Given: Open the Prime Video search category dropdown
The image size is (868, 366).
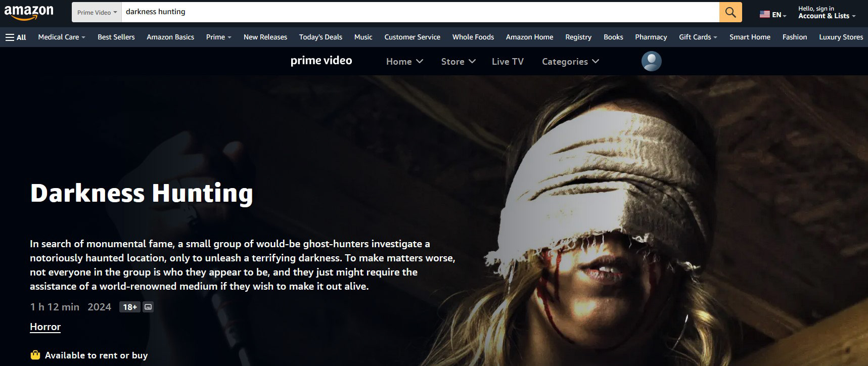Looking at the screenshot, I should pos(97,12).
